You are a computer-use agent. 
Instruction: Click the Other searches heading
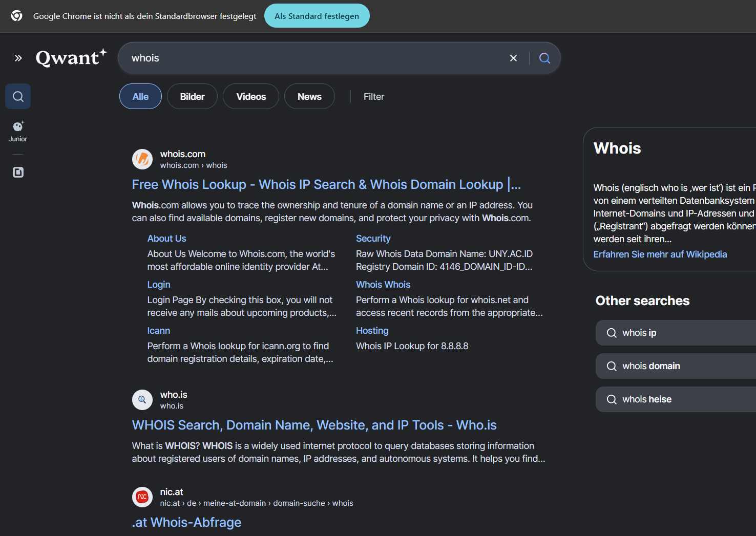click(x=642, y=301)
